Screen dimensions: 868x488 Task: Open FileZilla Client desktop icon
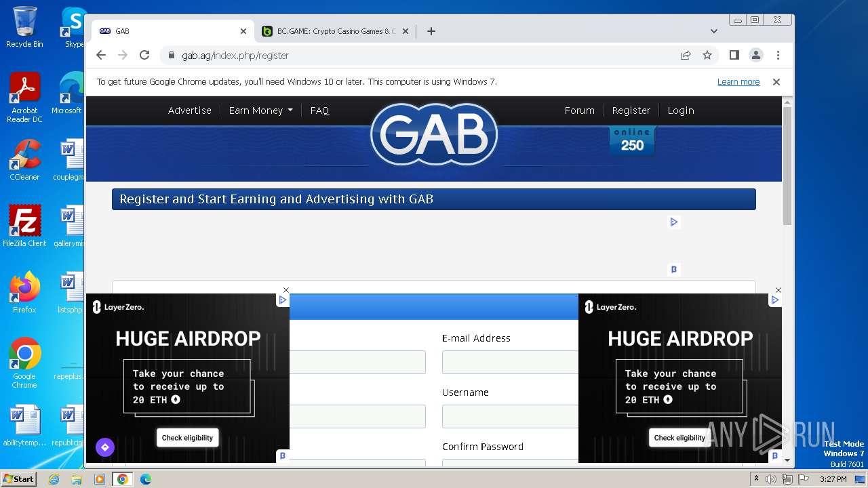coord(24,226)
